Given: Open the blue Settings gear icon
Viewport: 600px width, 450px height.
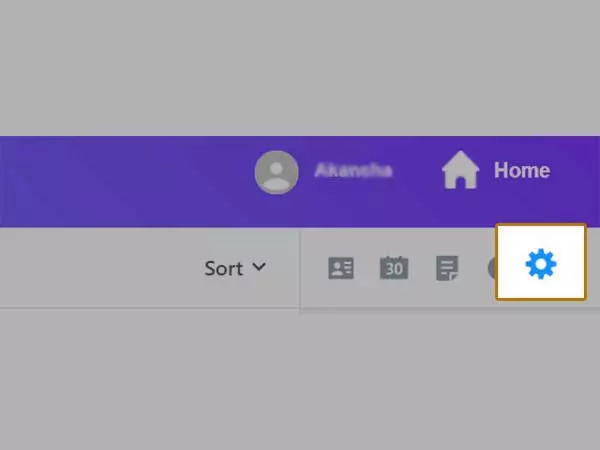Looking at the screenshot, I should tap(541, 264).
